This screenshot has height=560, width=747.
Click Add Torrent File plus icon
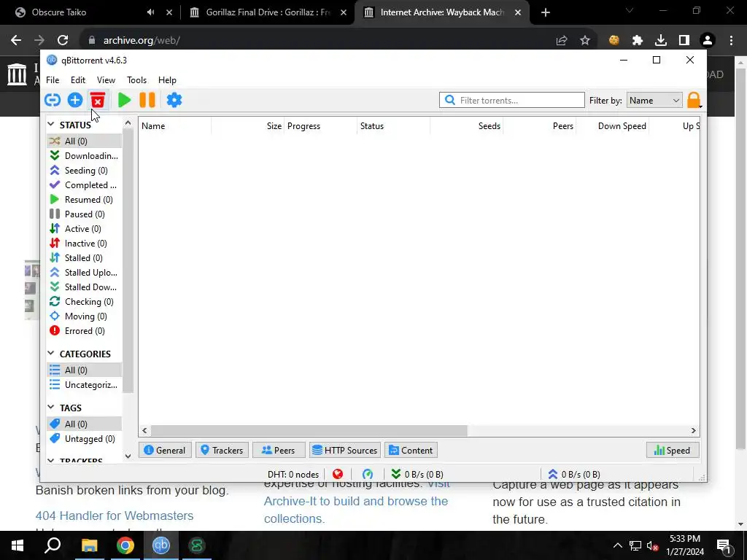point(75,100)
